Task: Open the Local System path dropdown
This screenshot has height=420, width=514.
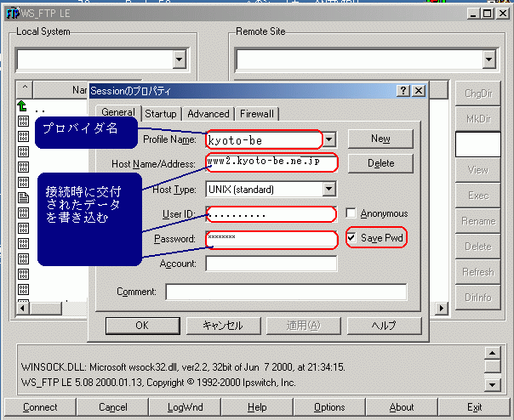Action: (x=180, y=60)
